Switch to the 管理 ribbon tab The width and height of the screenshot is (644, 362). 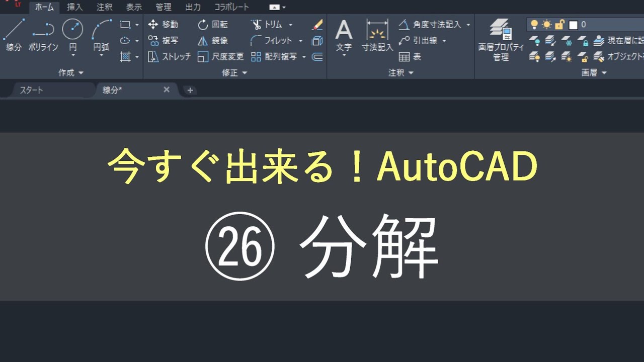pyautogui.click(x=164, y=7)
